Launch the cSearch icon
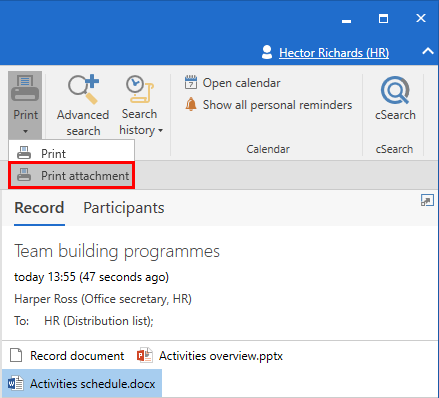 (395, 90)
